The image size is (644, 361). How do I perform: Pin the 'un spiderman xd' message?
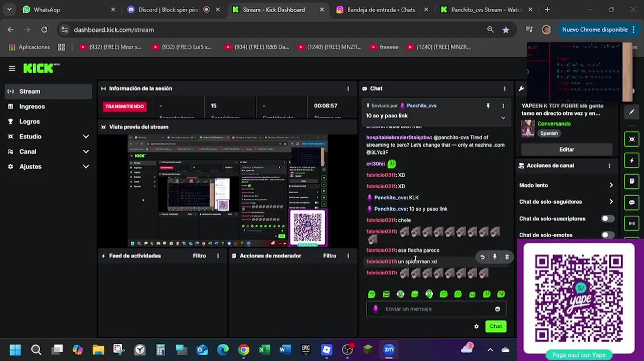point(495,257)
